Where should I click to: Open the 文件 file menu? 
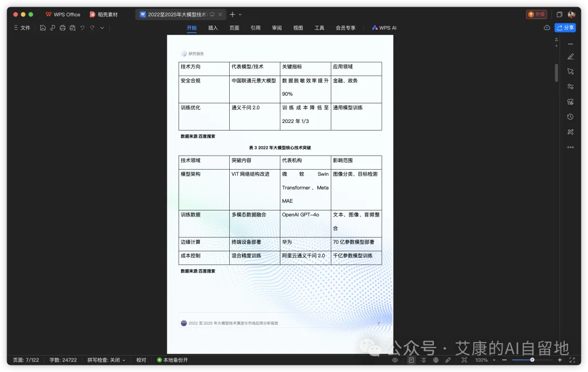tap(22, 28)
